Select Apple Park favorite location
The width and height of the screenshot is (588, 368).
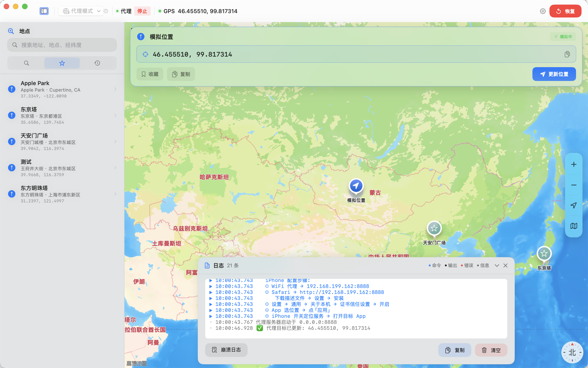point(62,89)
